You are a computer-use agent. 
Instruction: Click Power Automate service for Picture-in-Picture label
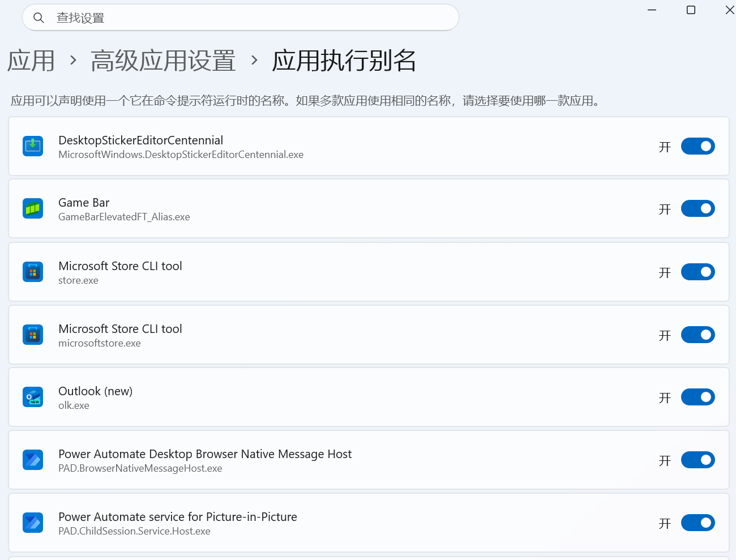pos(178,516)
